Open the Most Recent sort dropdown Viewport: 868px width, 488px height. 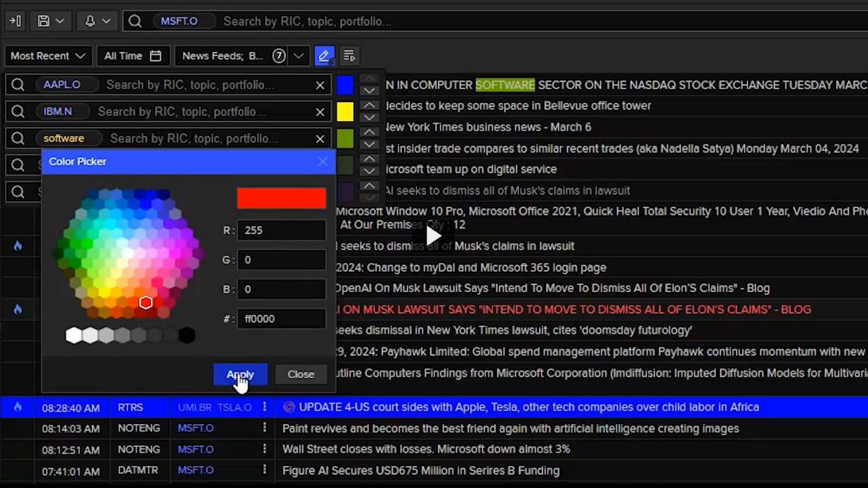[48, 56]
